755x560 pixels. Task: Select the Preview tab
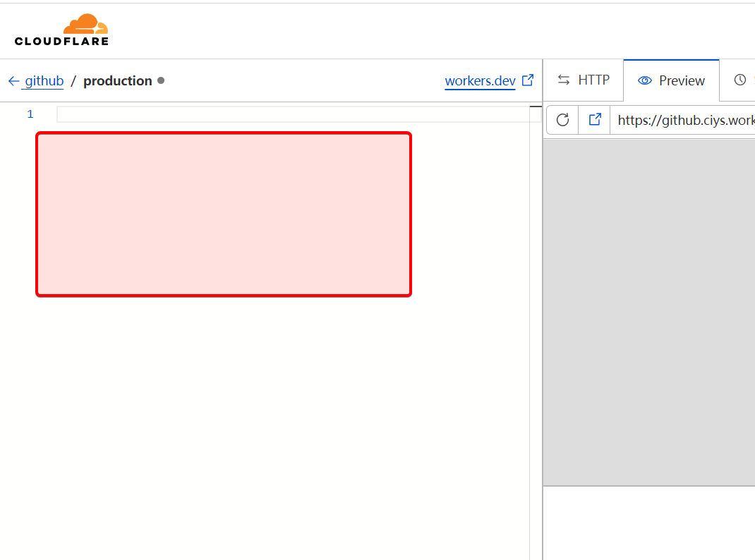point(671,80)
